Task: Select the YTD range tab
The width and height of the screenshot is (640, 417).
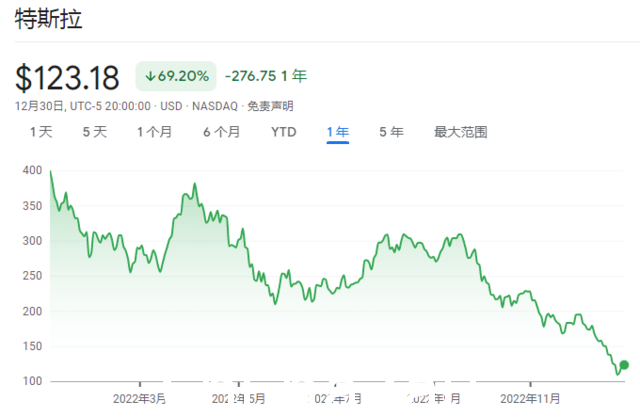Action: pos(284,132)
